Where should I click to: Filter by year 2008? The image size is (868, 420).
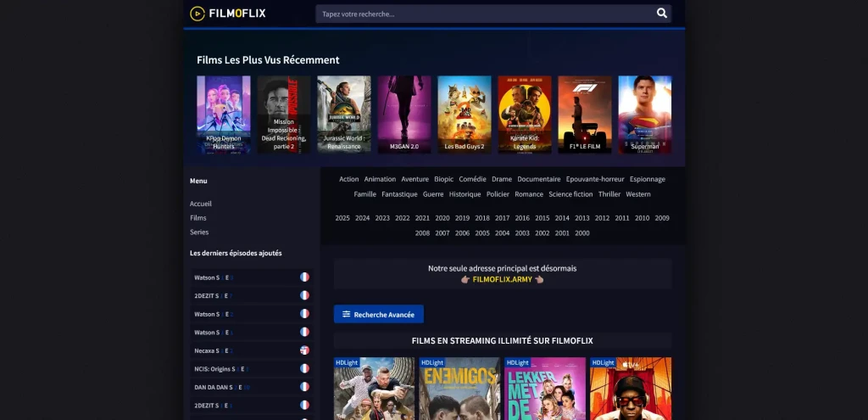(x=422, y=232)
